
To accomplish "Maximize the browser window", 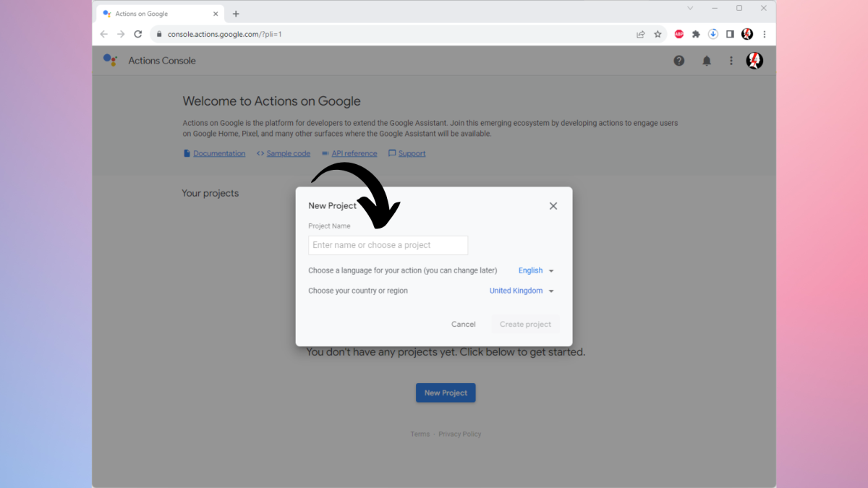I will pyautogui.click(x=739, y=8).
